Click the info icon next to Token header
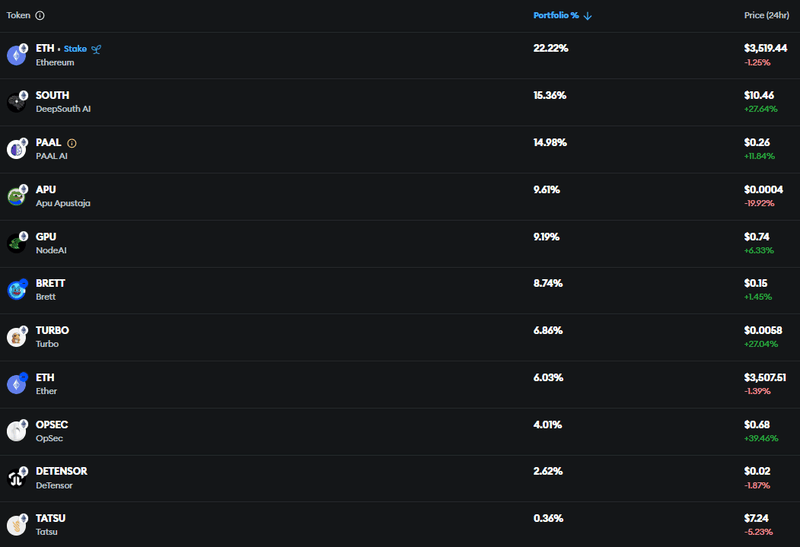800x547 pixels. [40, 16]
